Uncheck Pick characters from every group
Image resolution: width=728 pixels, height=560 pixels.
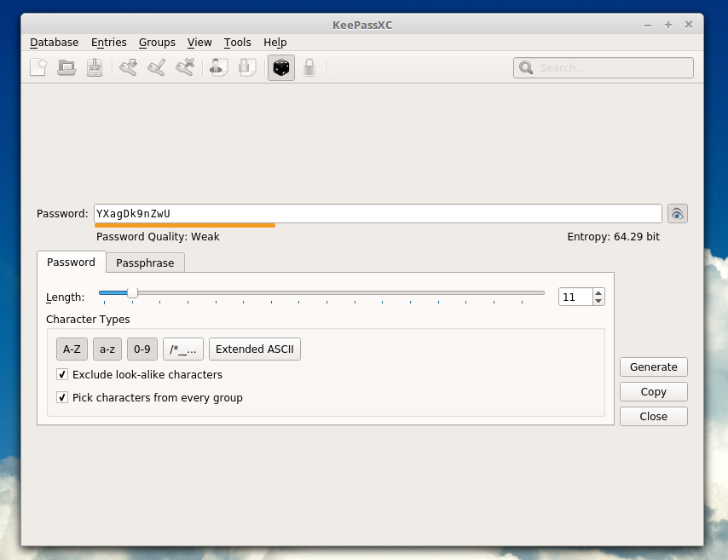tap(62, 397)
